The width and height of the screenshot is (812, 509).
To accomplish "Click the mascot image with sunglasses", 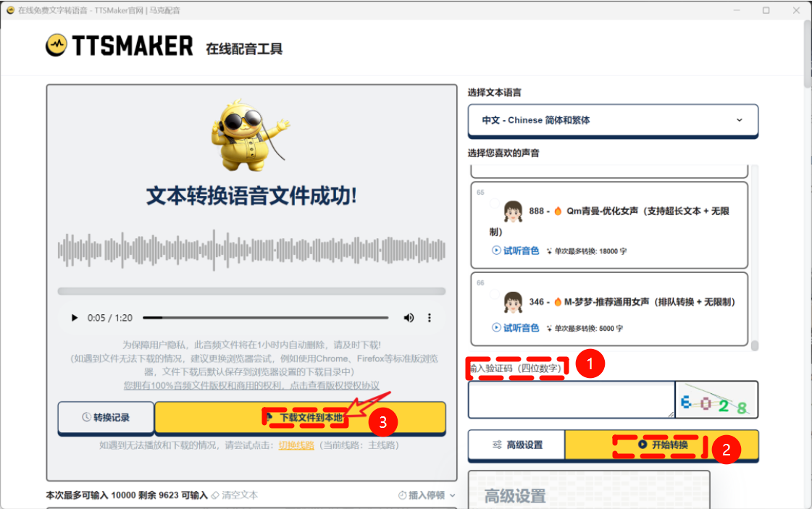I will [x=249, y=135].
